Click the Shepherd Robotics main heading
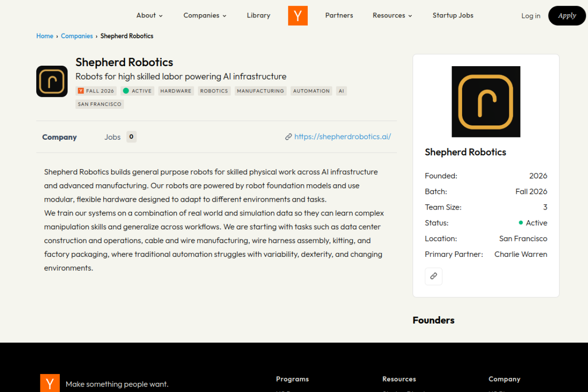This screenshot has width=588, height=392. coord(124,62)
